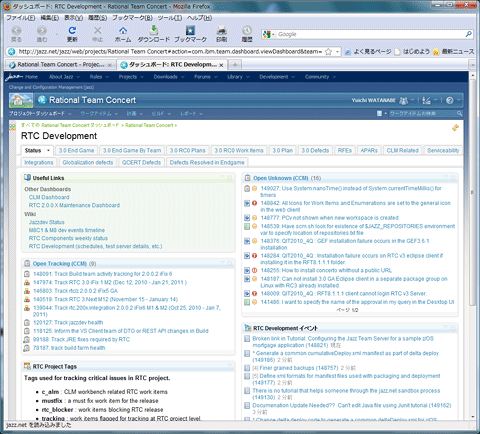Open the ツール menu in menu bar

170,18
